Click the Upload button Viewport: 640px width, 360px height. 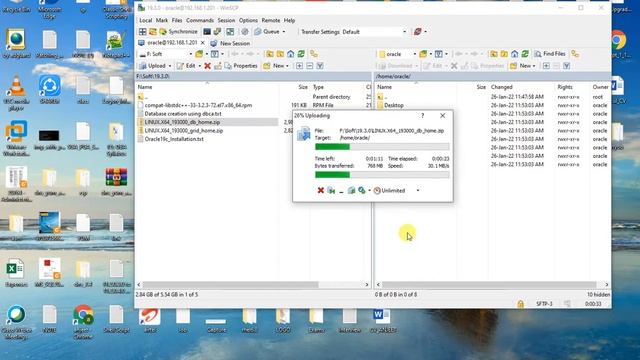pyautogui.click(x=152, y=66)
